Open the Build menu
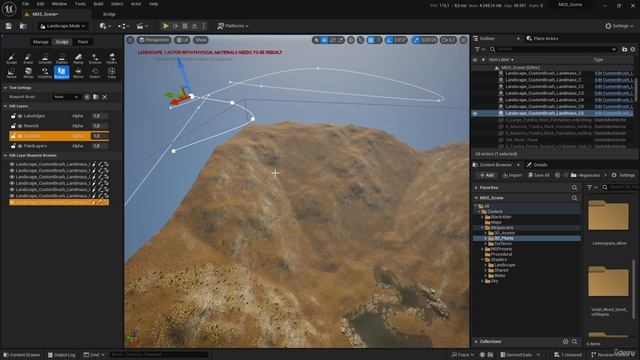The image size is (640, 360). point(98,4)
